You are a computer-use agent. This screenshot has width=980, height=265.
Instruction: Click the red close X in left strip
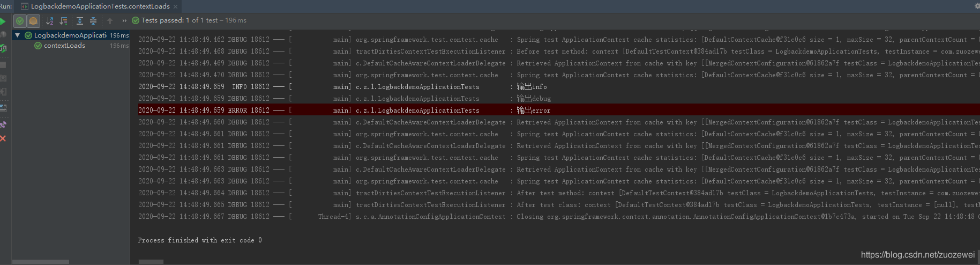pyautogui.click(x=3, y=138)
